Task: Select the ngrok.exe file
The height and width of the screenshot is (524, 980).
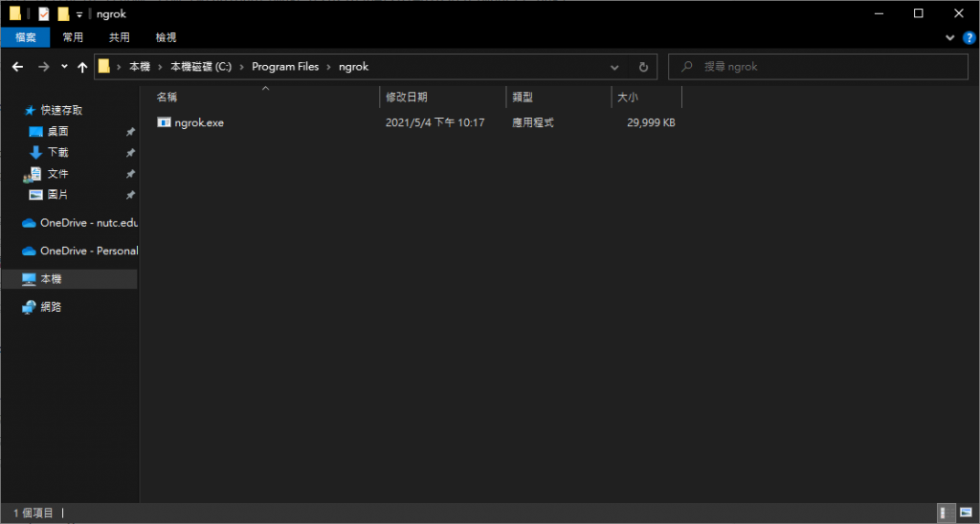Action: click(199, 123)
